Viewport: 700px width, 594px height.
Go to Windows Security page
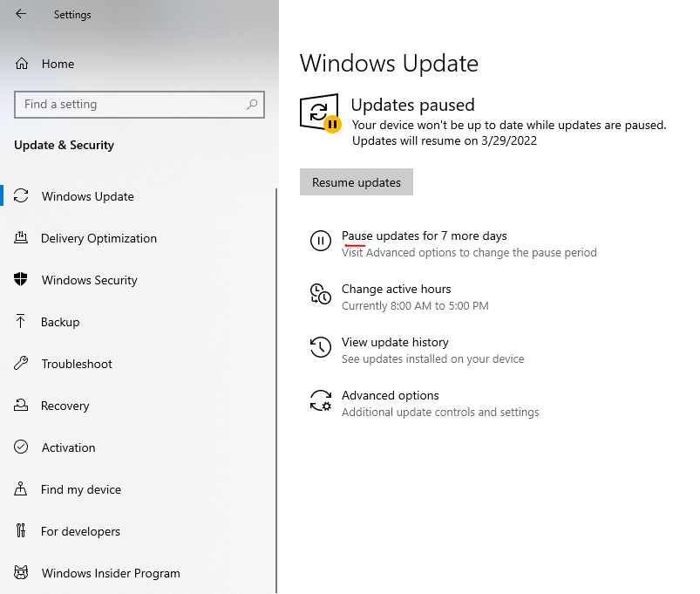tap(89, 280)
